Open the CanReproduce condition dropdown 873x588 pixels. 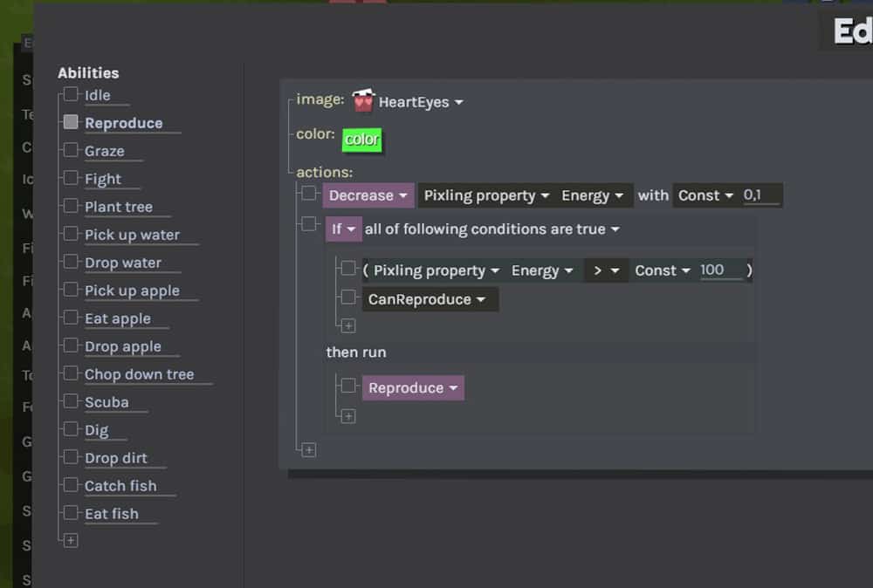pyautogui.click(x=430, y=299)
